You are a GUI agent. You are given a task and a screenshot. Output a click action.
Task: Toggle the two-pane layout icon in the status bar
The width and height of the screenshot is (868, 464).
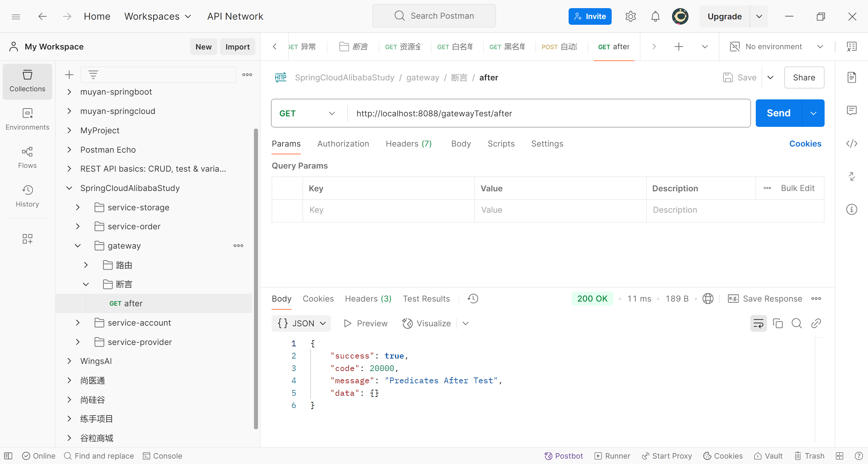point(840,456)
